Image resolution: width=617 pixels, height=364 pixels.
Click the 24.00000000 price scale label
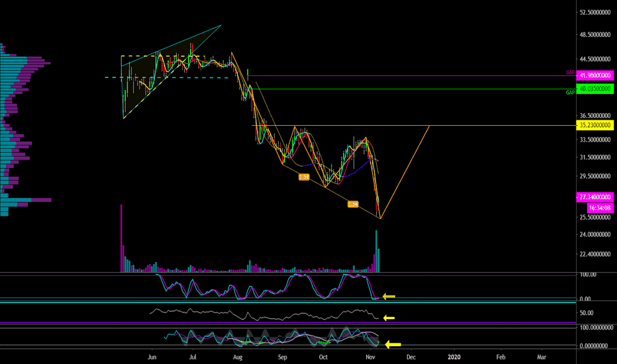point(595,234)
